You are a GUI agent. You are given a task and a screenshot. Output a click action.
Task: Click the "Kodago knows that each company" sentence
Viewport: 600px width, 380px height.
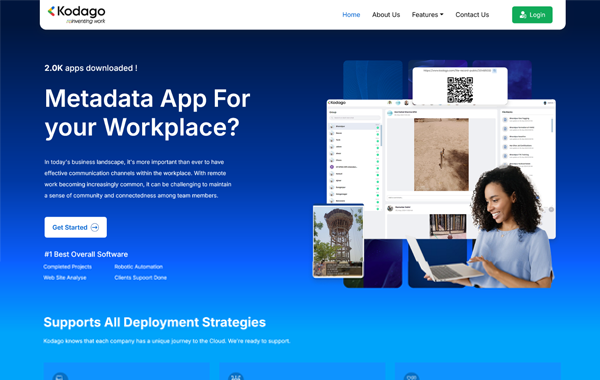point(167,341)
